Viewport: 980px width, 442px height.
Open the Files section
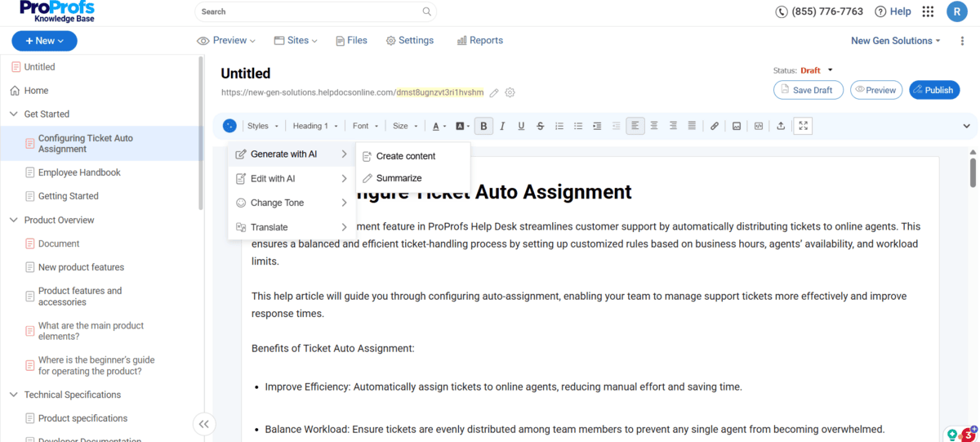pos(351,40)
